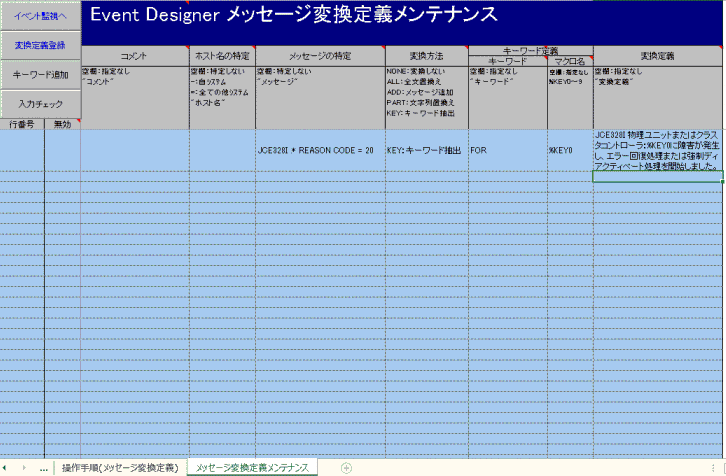Click the 変換定義登録 button
Screen dimensions: 726x476
tap(40, 45)
